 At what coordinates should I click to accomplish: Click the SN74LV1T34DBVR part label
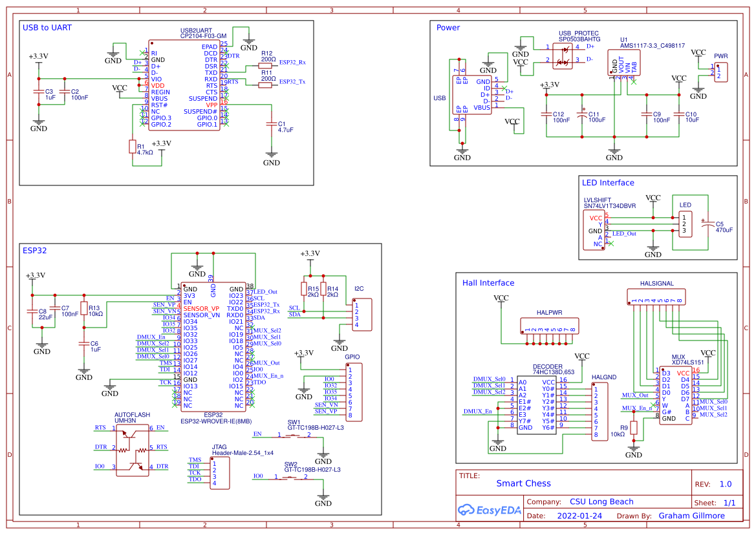tap(609, 206)
